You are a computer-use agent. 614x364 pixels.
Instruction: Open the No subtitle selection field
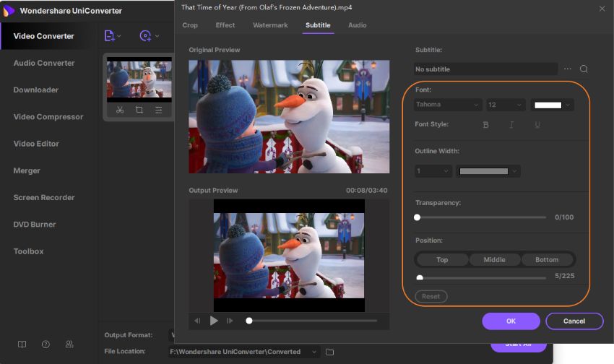click(x=486, y=69)
